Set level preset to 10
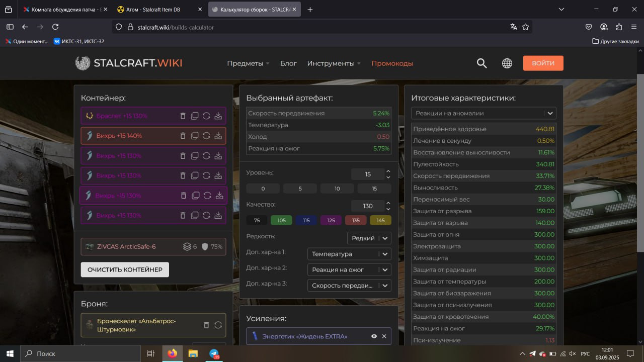This screenshot has height=362, width=644. (x=337, y=189)
